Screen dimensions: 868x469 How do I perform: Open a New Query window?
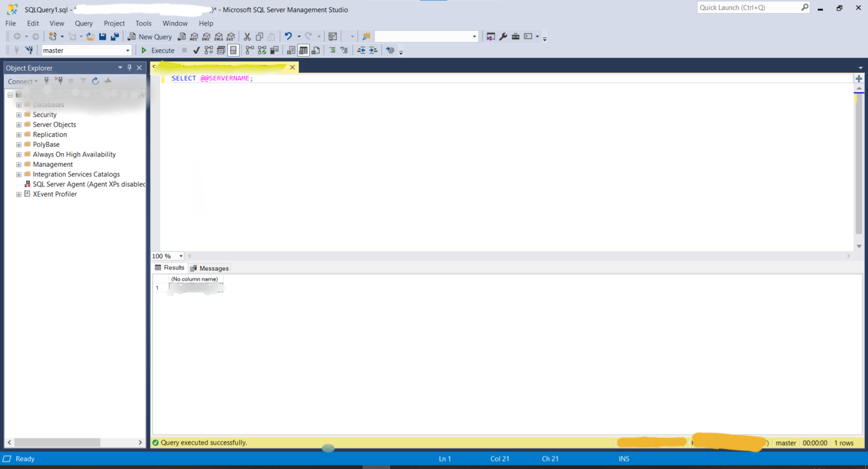[149, 36]
